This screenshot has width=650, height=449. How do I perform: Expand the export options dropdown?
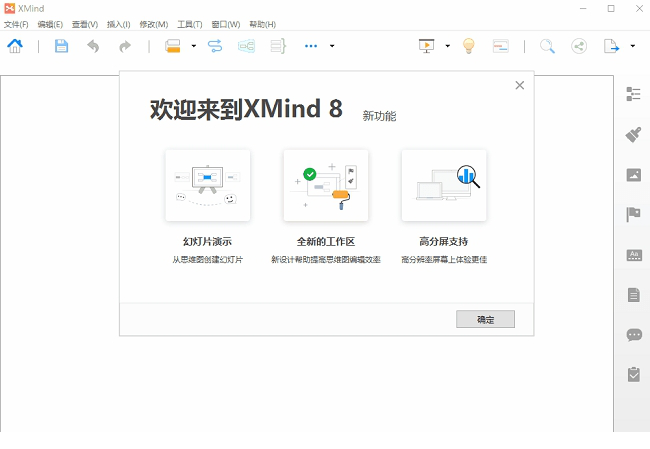(633, 46)
